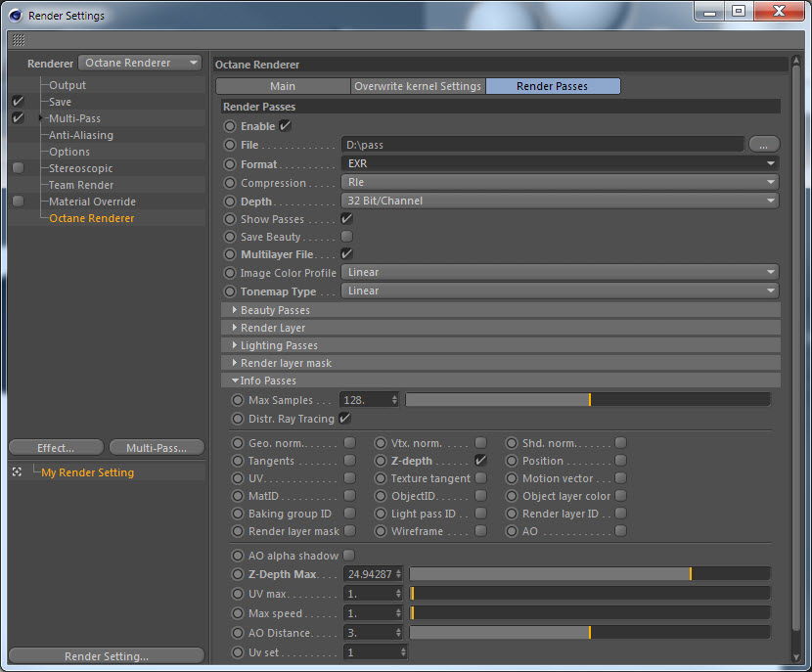Open the Tonemap Type dropdown

coord(560,291)
